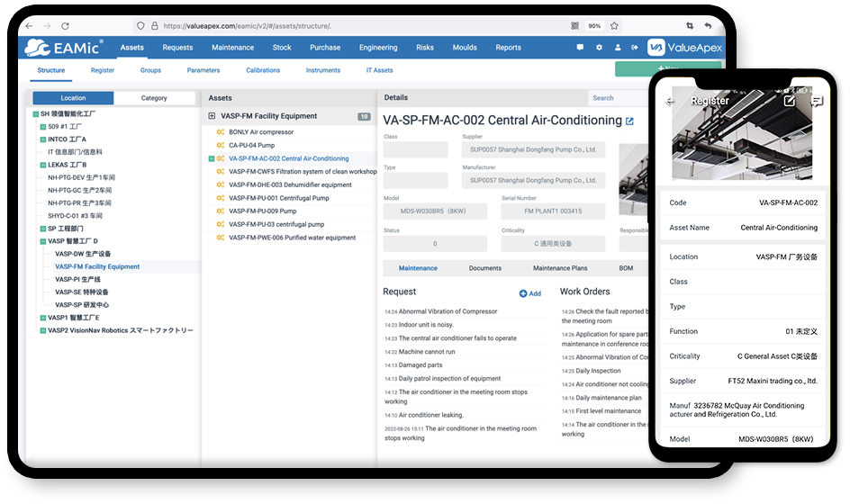Collapse the SP 工程部门 node
Screen dimensions: 859x504
42,229
